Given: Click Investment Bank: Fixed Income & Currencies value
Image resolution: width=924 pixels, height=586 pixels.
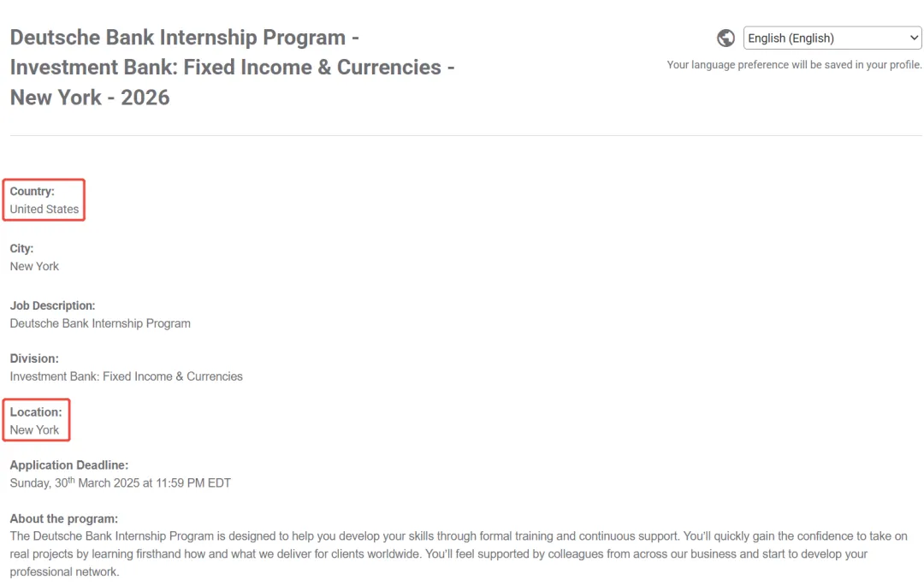Looking at the screenshot, I should (x=126, y=376).
